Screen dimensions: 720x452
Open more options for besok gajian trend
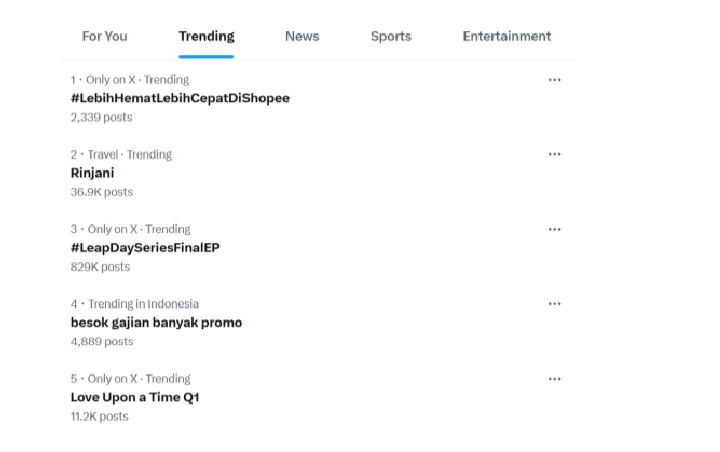coord(555,304)
